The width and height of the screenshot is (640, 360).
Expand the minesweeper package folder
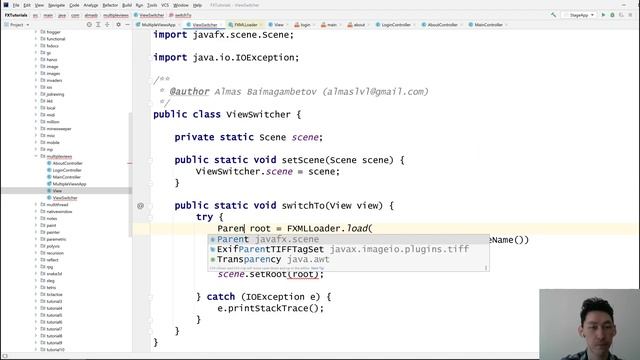point(36,129)
